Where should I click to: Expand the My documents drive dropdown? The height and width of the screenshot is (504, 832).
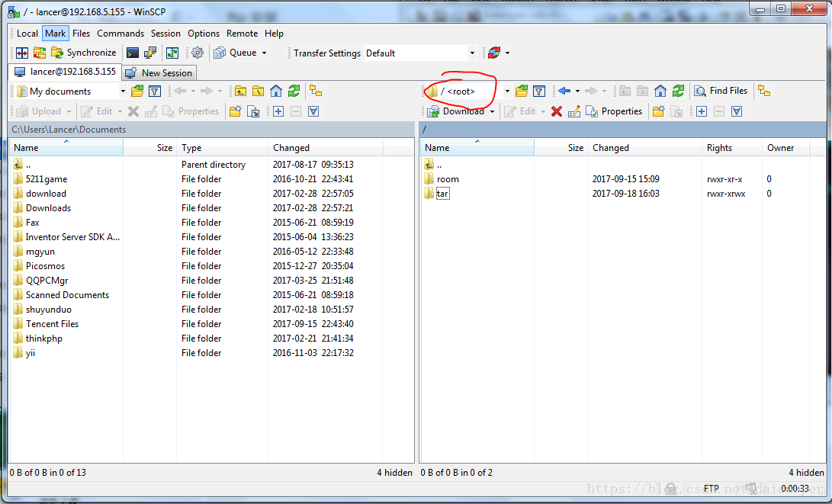[x=123, y=91]
